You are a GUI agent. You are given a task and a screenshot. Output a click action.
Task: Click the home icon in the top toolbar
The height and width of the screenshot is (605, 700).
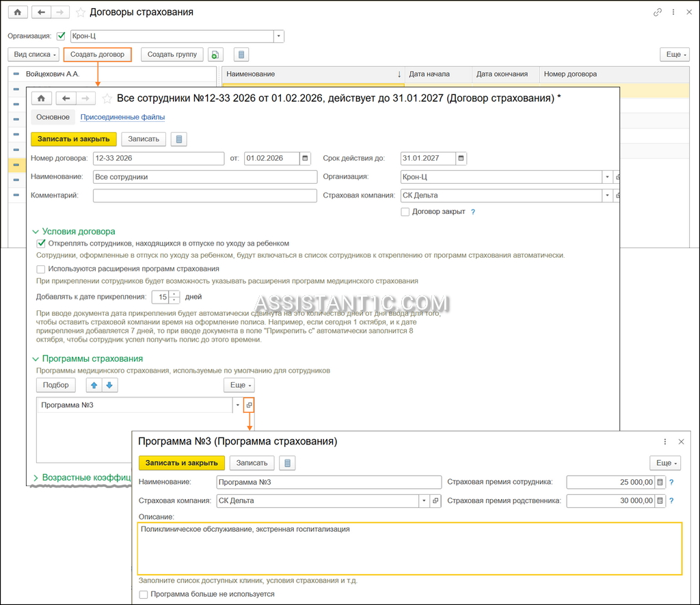pos(18,12)
